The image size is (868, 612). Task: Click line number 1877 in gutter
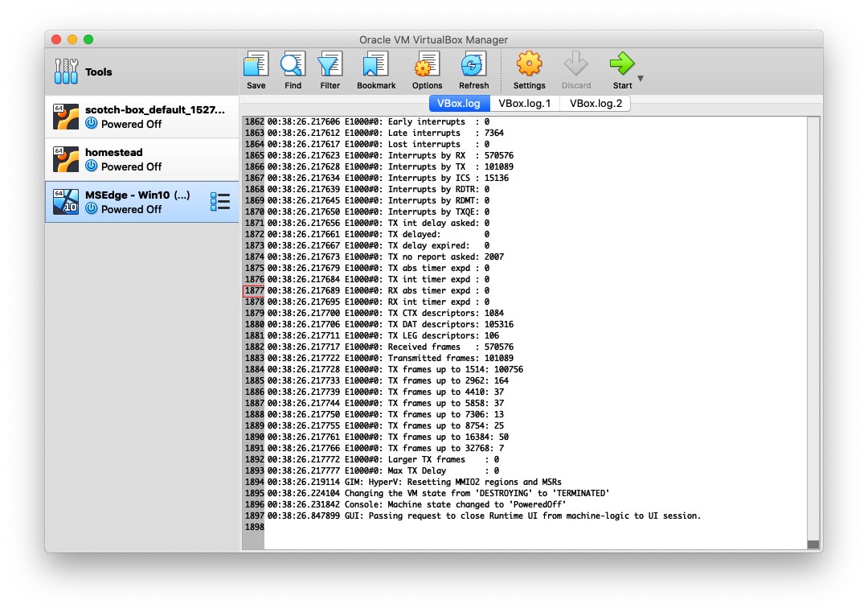pyautogui.click(x=254, y=291)
